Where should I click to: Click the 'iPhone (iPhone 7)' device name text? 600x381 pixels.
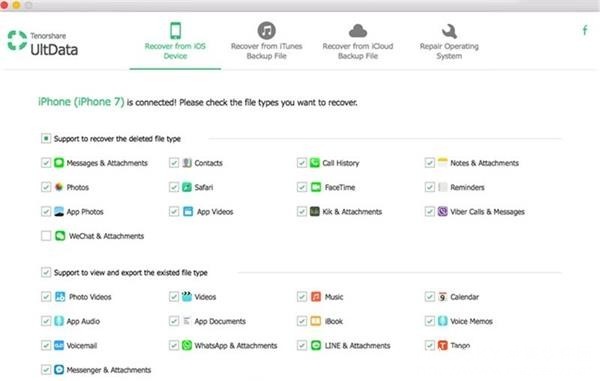point(81,102)
